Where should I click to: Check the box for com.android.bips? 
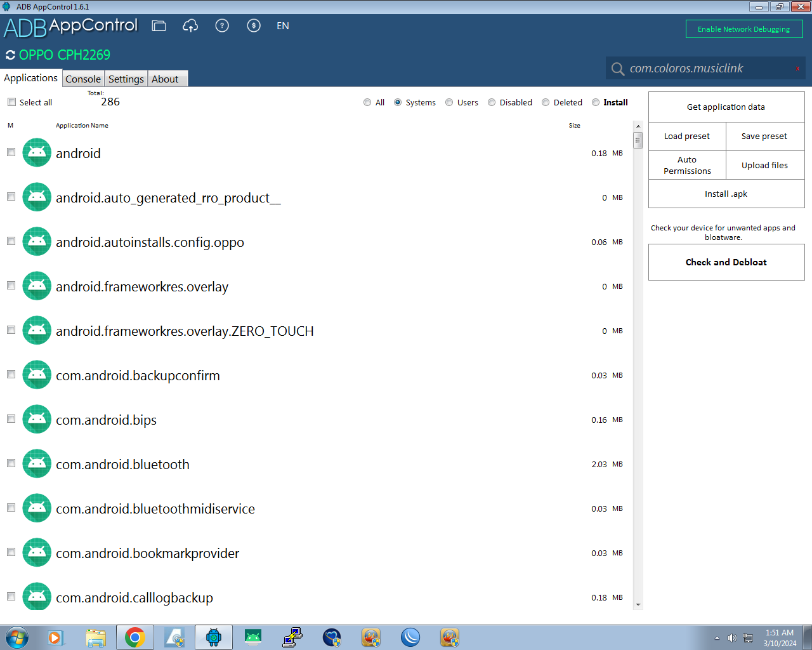pos(11,419)
